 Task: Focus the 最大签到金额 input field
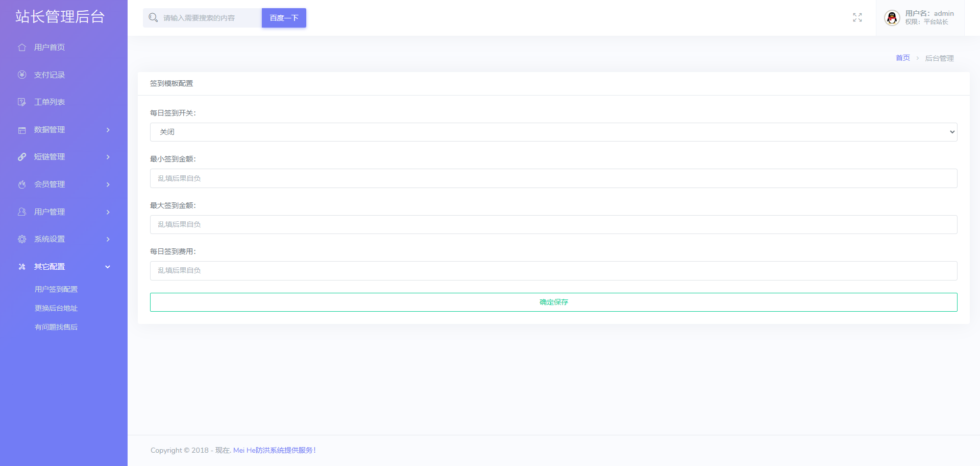(x=553, y=224)
